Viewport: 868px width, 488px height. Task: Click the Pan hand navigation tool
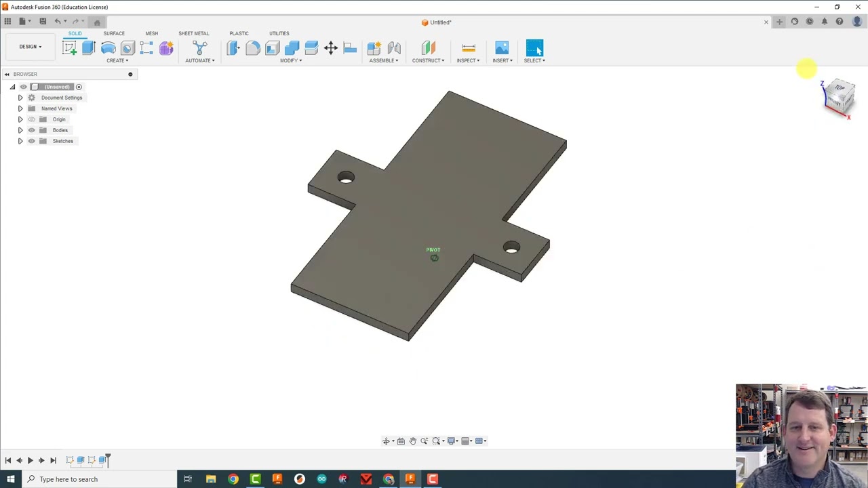pyautogui.click(x=412, y=441)
